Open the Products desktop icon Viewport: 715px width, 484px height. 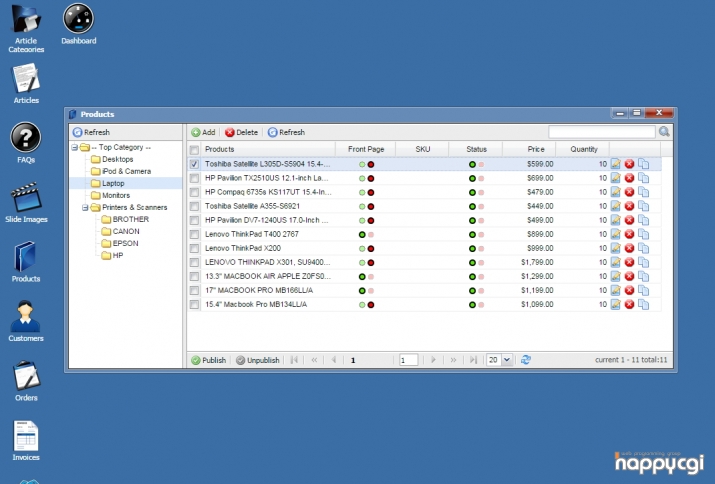pyautogui.click(x=26, y=262)
